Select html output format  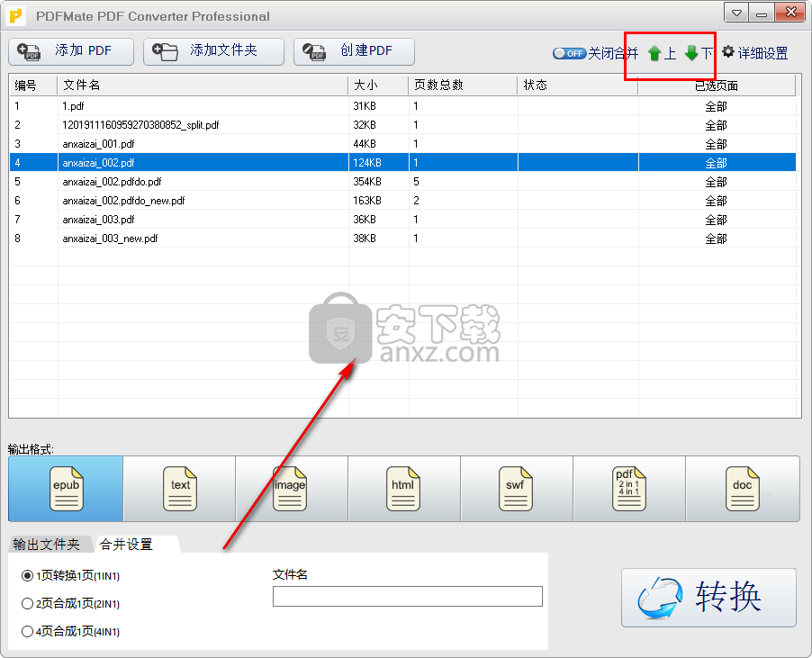pyautogui.click(x=404, y=488)
